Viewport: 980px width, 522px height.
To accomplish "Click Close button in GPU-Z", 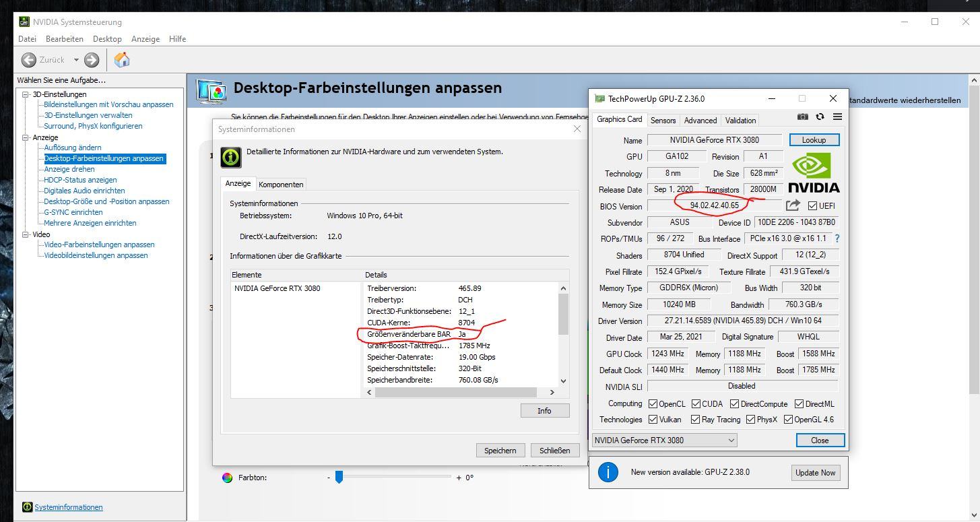I will [820, 441].
